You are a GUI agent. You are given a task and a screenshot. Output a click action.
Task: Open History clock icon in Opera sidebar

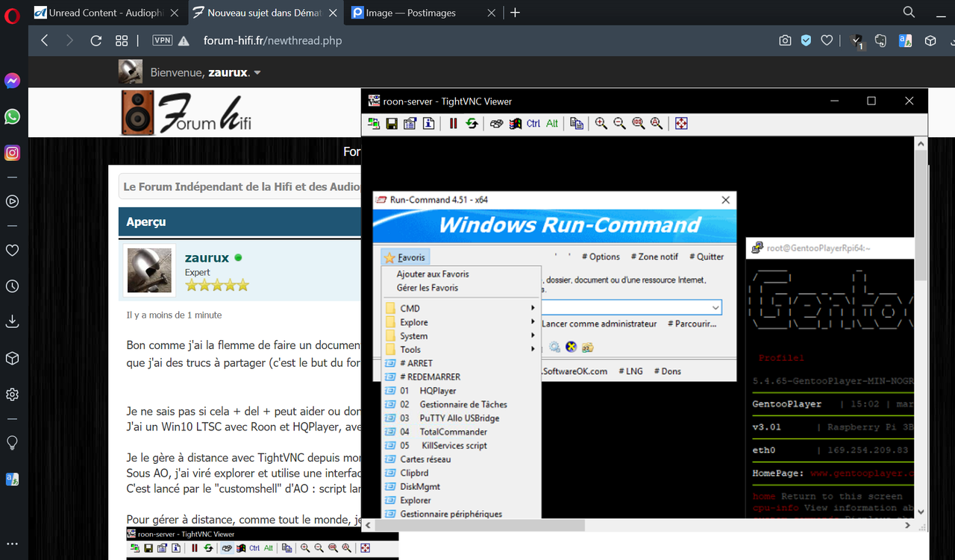12,286
